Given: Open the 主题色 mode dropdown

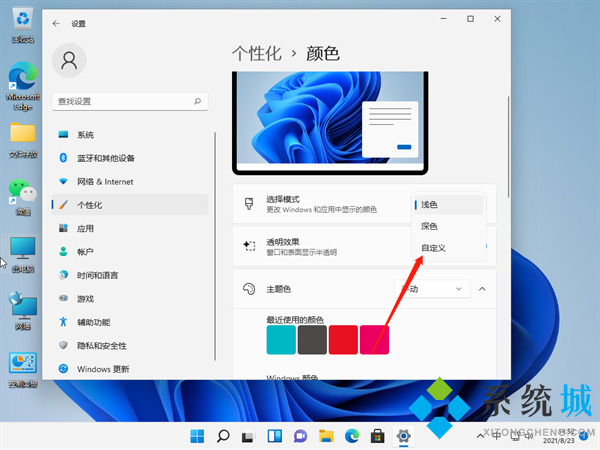Looking at the screenshot, I should [x=432, y=289].
